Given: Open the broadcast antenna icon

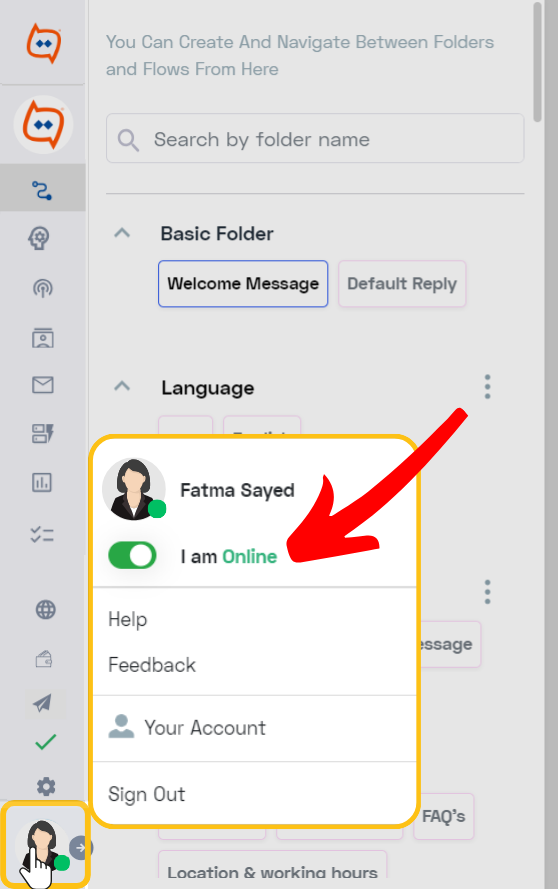Looking at the screenshot, I should point(43,288).
